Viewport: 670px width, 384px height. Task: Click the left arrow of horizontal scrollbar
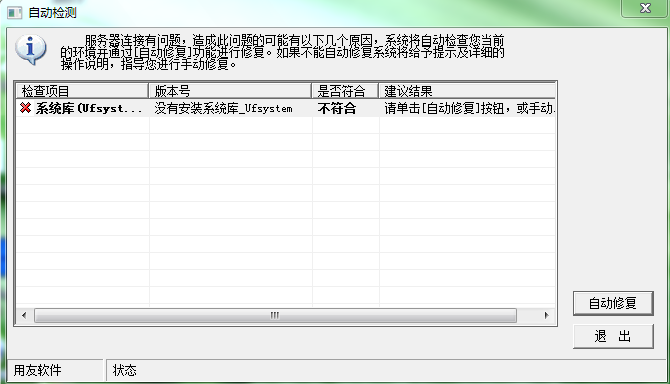(x=24, y=315)
